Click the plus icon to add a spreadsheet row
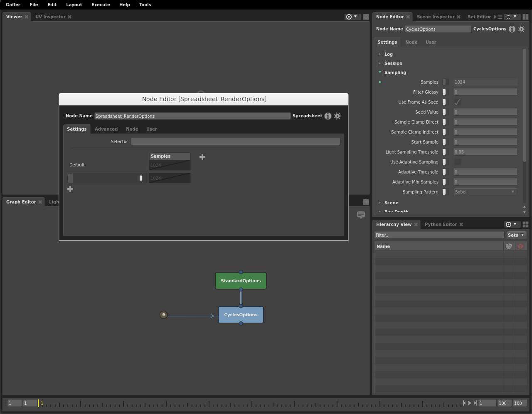The image size is (532, 414). pyautogui.click(x=70, y=189)
